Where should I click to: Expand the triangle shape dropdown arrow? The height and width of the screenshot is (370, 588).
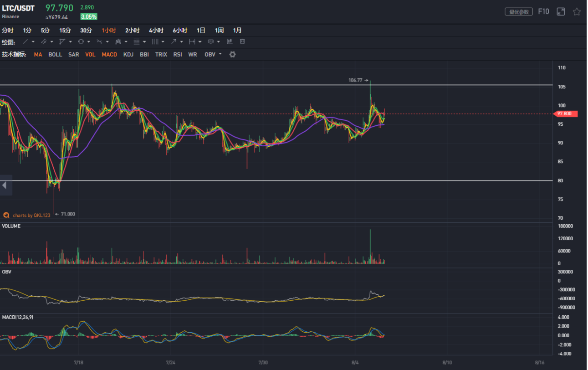[x=70, y=42]
